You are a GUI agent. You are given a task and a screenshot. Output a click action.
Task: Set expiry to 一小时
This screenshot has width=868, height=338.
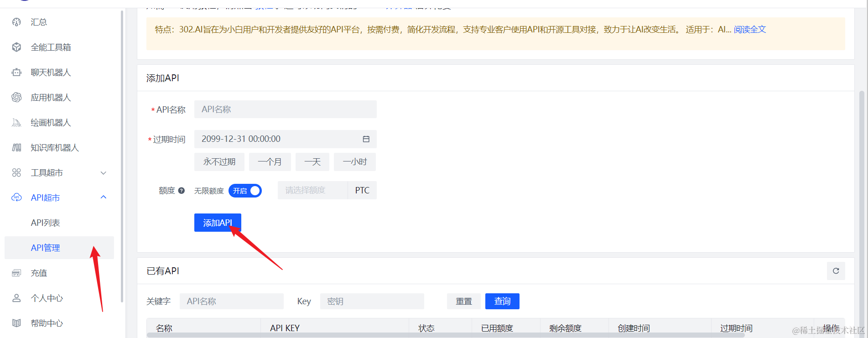point(355,162)
